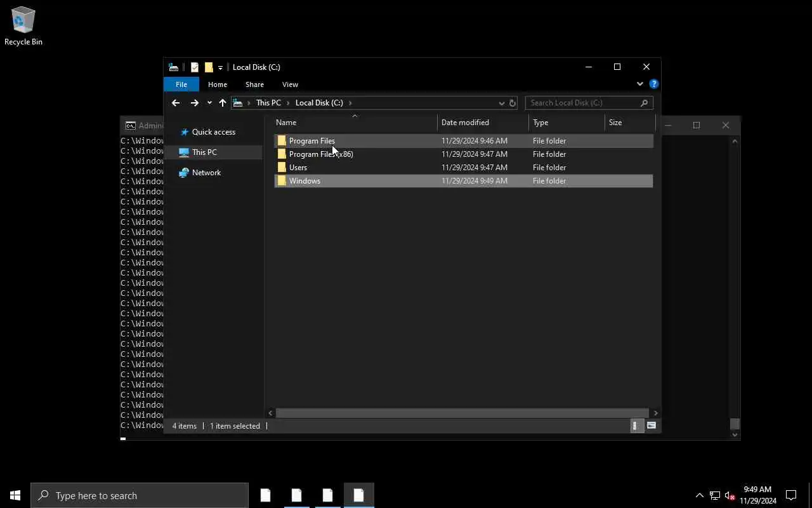Open the clock showing 9:49 AM
This screenshot has width=812, height=508.
pos(757,495)
